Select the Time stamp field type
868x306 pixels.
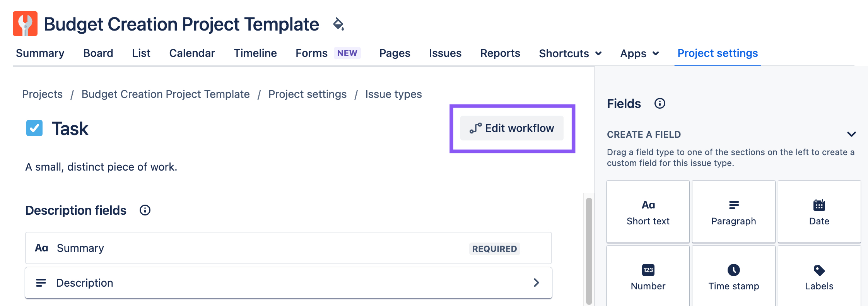pyautogui.click(x=733, y=277)
